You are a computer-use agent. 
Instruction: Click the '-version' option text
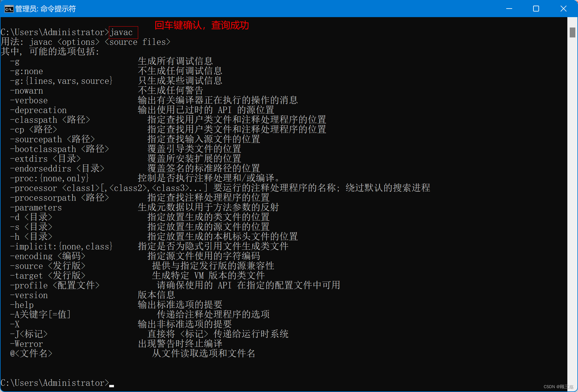click(29, 295)
